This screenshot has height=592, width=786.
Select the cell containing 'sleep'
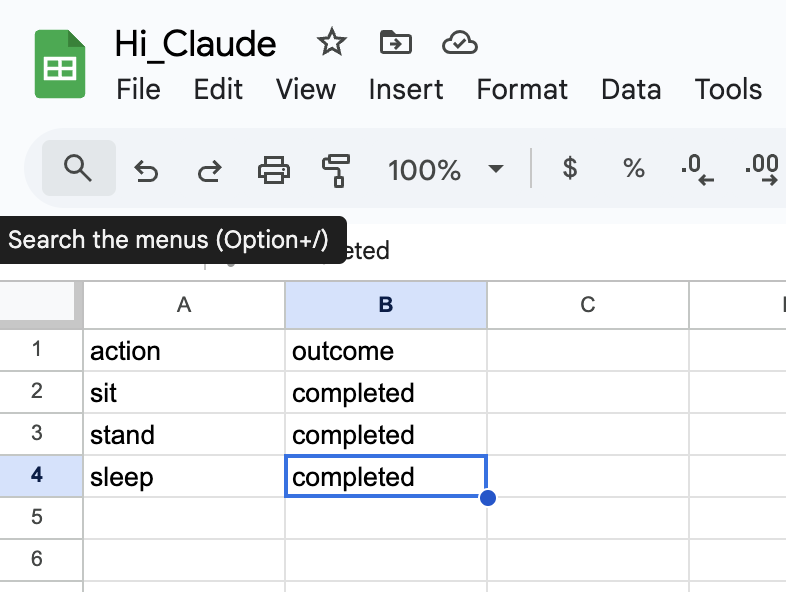point(184,477)
